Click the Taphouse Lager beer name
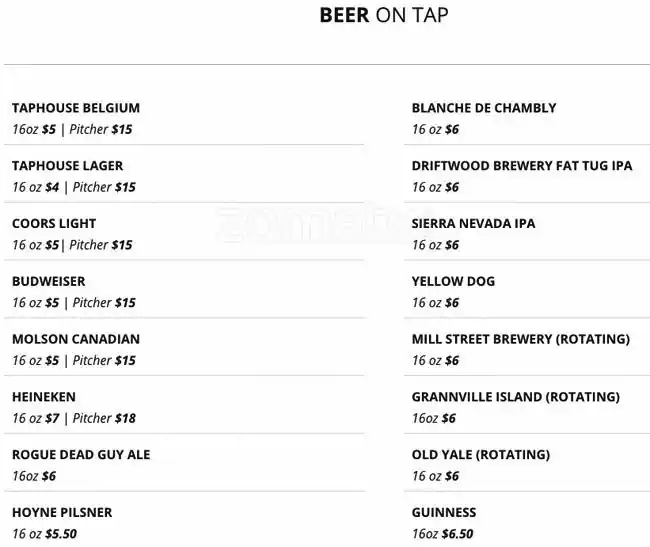The image size is (650, 547). [x=68, y=166]
